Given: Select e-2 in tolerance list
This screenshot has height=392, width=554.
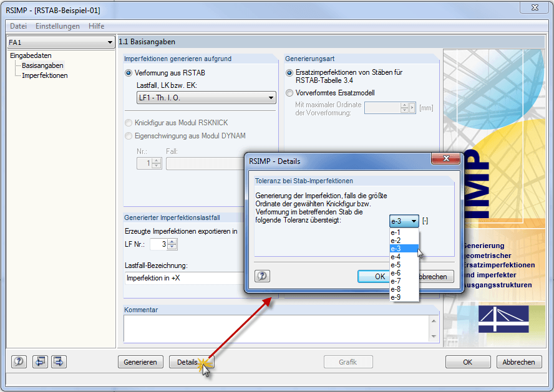Looking at the screenshot, I should (404, 241).
